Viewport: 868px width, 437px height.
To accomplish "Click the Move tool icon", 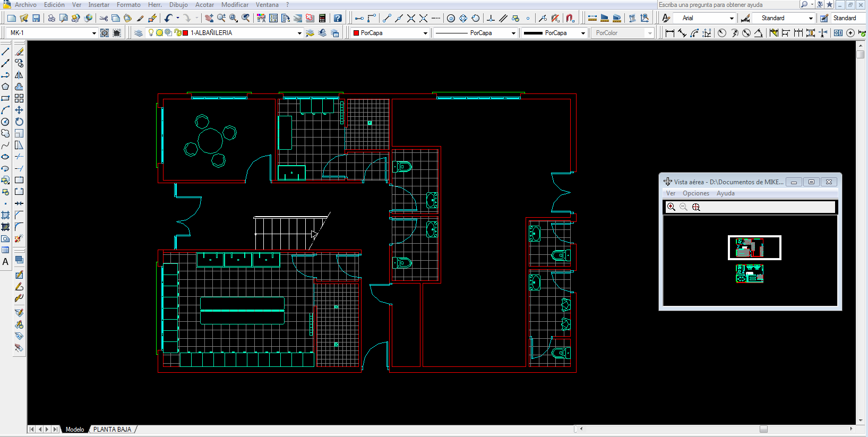I will click(19, 110).
